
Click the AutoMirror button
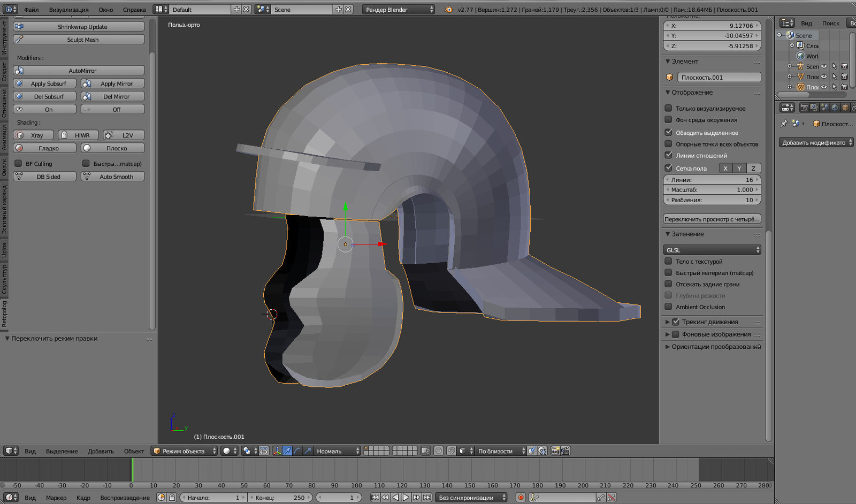[79, 71]
